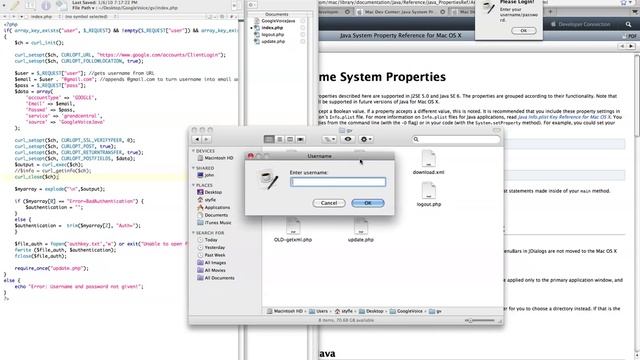
Task: Click the Finder search field
Action: pos(456,139)
